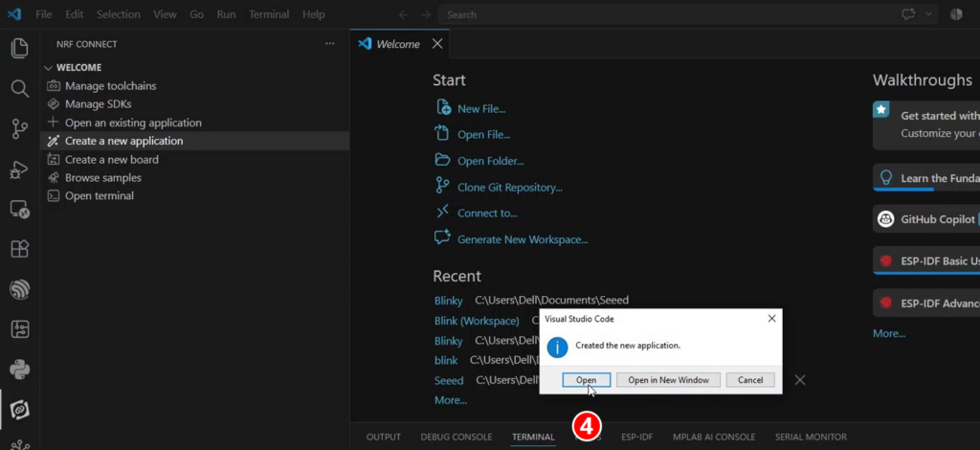Open the nRF Connect panel more actions menu
This screenshot has height=450, width=980.
(330, 44)
